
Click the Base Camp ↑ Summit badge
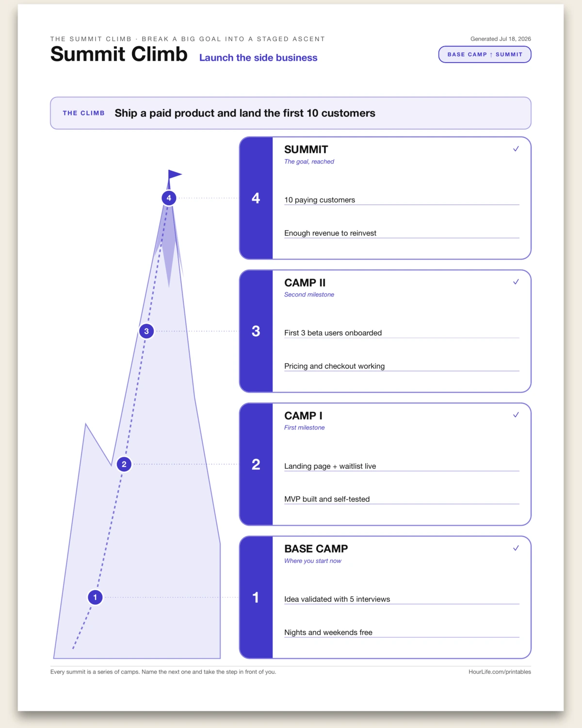click(x=485, y=54)
